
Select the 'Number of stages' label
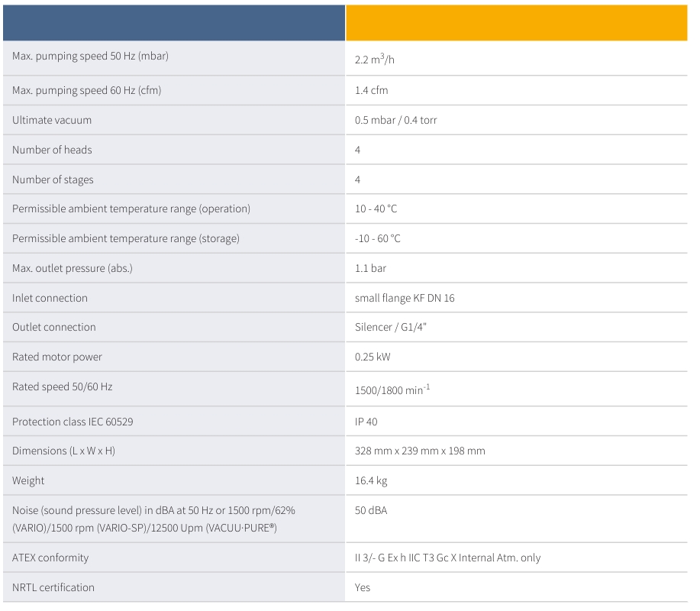(x=53, y=179)
